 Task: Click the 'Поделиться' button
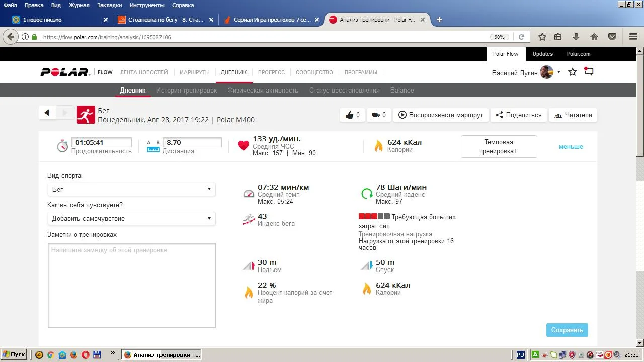pos(519,115)
